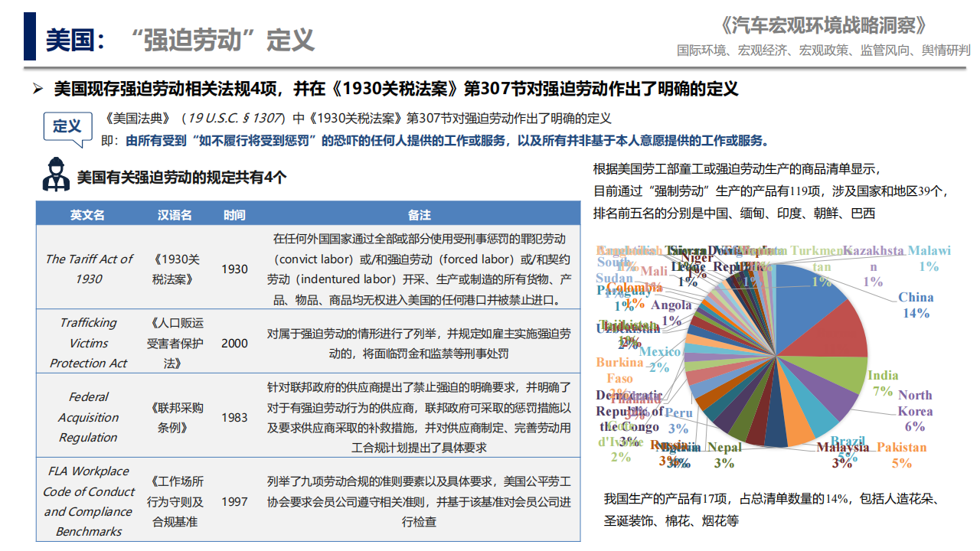This screenshot has height=551, width=980.
Task: Click the definition line citing 19 U.S.C. § 1307
Action: pyautogui.click(x=358, y=119)
